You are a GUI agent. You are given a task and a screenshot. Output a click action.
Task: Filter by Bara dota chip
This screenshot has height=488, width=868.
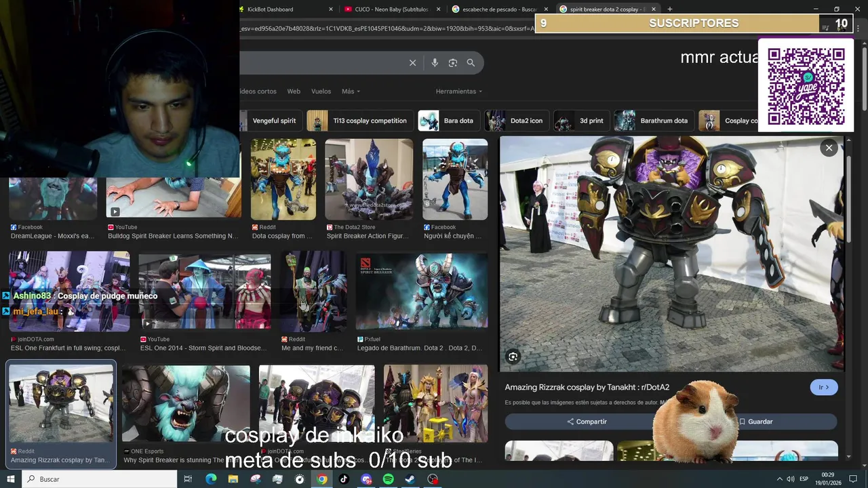click(x=449, y=121)
